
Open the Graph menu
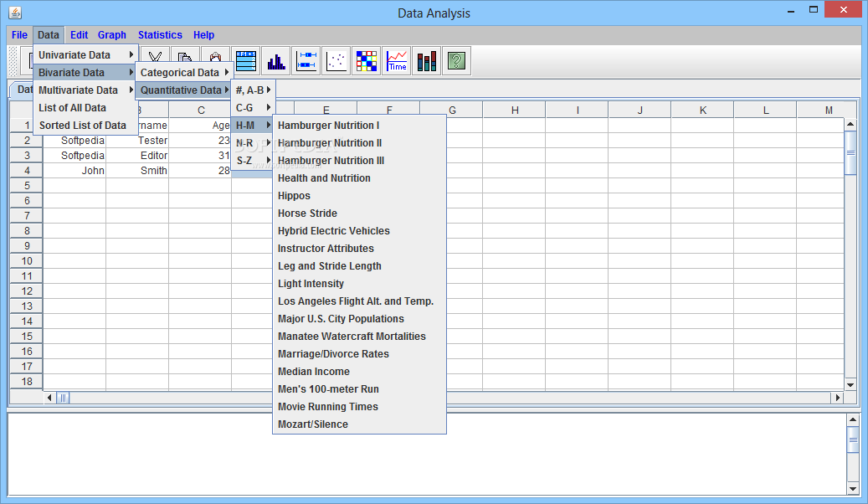[x=112, y=35]
